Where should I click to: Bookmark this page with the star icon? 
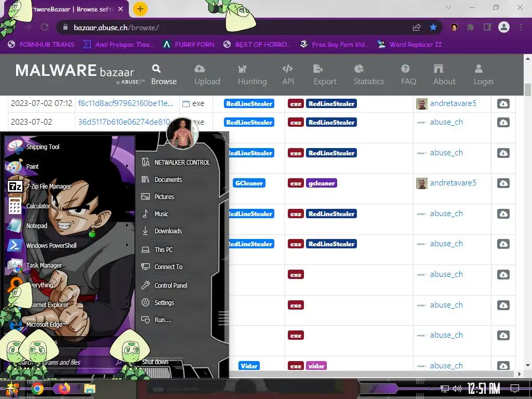point(433,27)
